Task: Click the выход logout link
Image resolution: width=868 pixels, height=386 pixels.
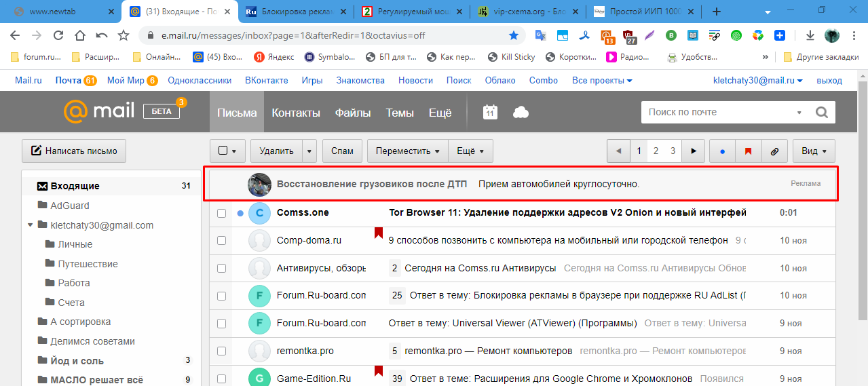Action: pyautogui.click(x=829, y=80)
